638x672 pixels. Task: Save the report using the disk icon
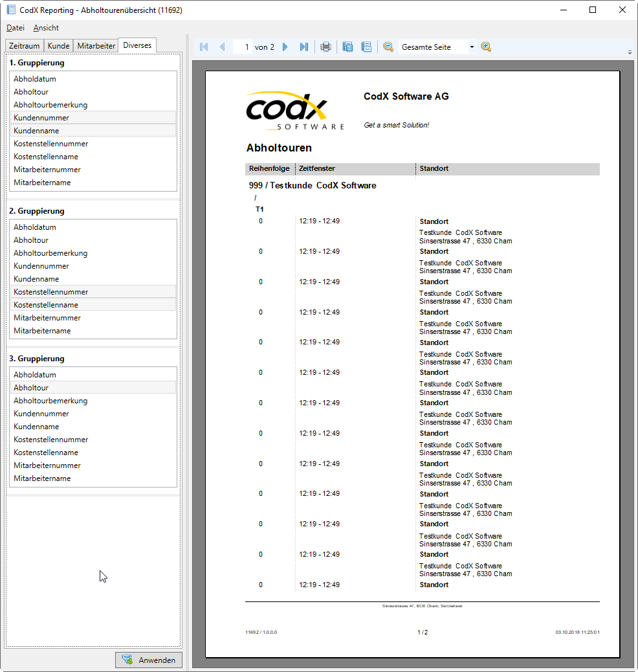click(347, 47)
